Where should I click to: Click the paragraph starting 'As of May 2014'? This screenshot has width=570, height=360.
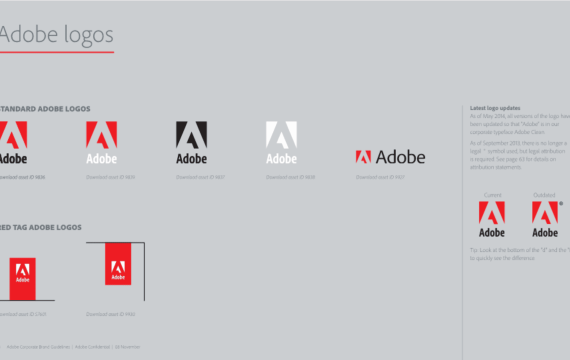[x=520, y=124]
